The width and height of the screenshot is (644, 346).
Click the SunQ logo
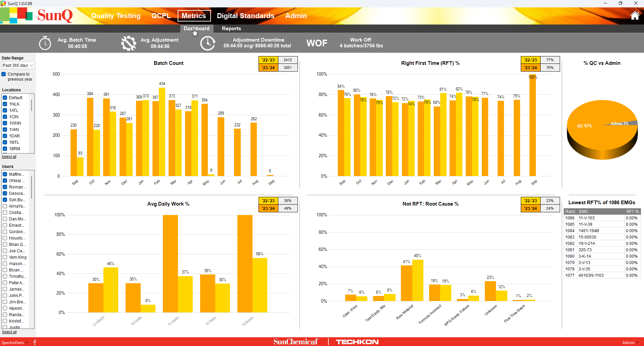[x=55, y=15]
